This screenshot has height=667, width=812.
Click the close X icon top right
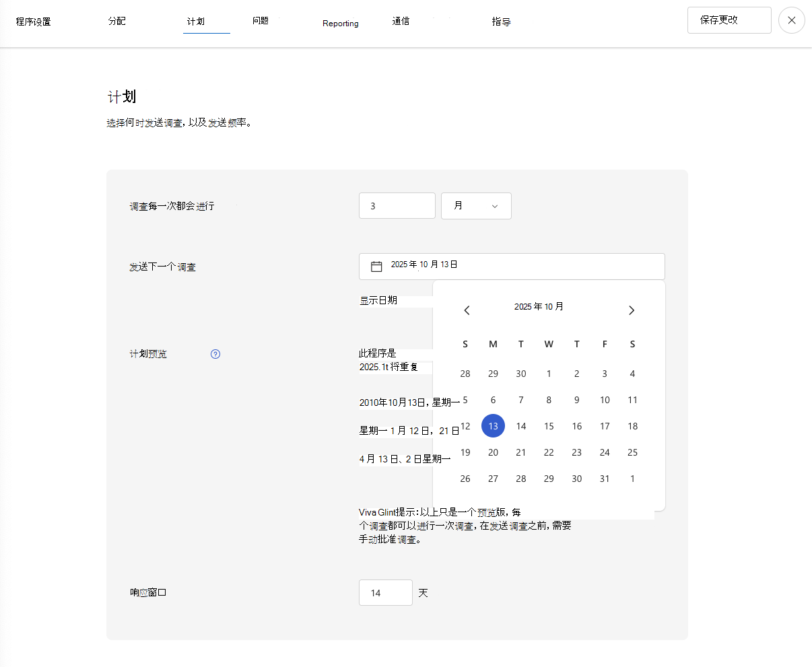click(x=791, y=20)
